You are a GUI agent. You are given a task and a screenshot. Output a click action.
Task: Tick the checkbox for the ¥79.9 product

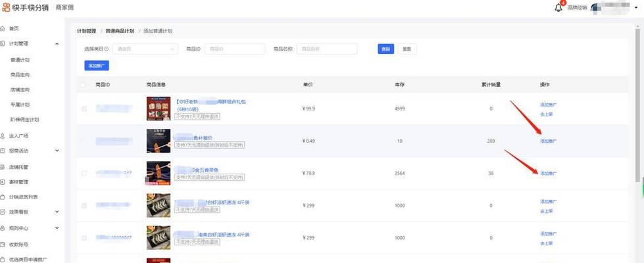[84, 174]
